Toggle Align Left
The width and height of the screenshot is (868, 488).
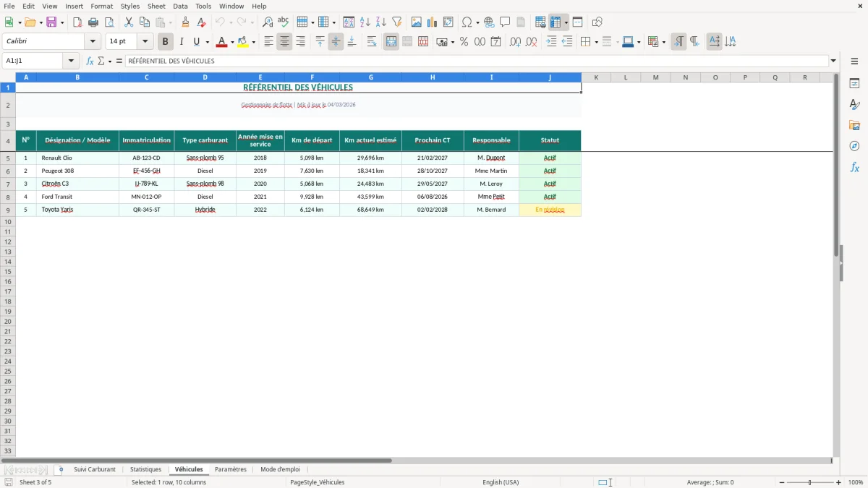click(x=268, y=42)
